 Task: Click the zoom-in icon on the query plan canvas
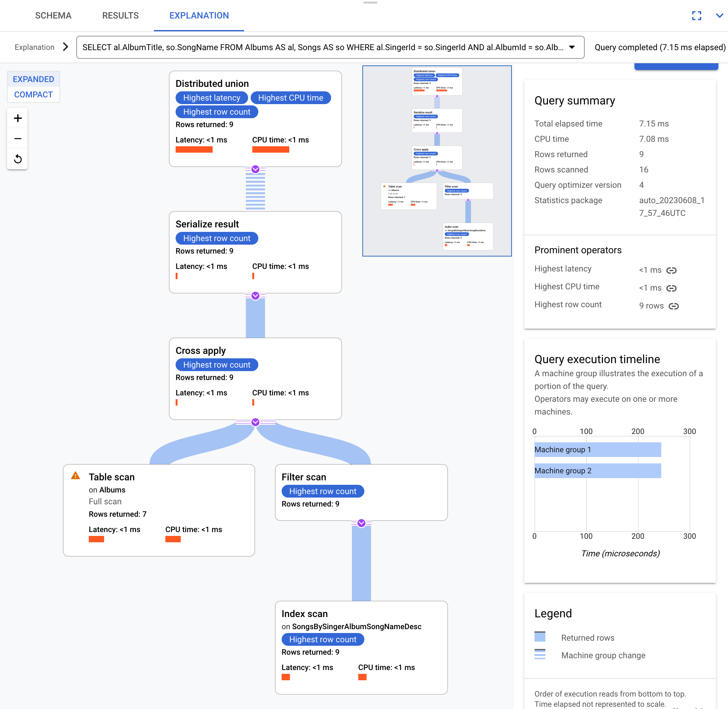18,118
